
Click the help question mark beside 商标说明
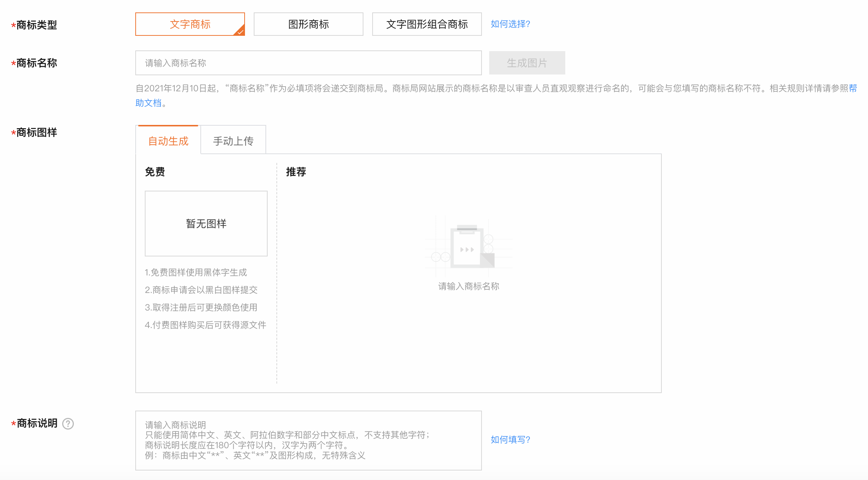coord(68,424)
